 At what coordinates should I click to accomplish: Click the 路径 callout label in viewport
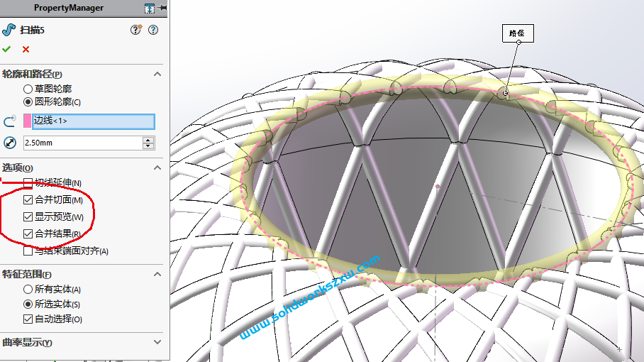(x=518, y=33)
